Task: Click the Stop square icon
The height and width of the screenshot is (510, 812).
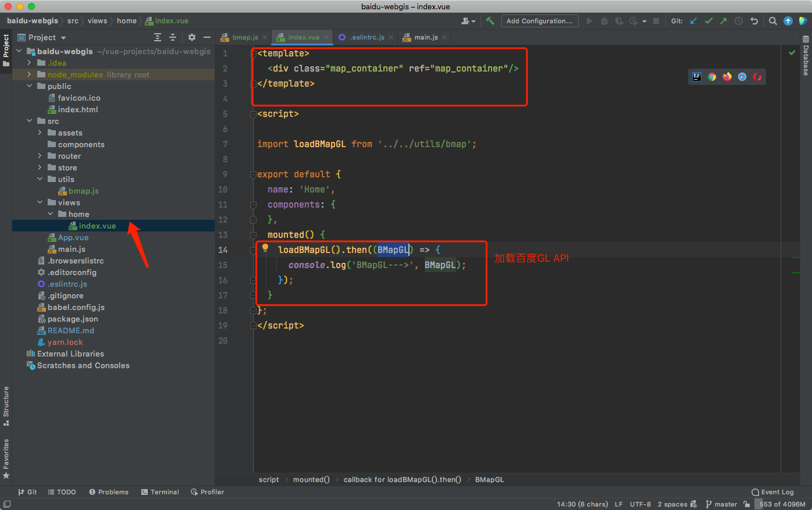Action: coord(656,21)
